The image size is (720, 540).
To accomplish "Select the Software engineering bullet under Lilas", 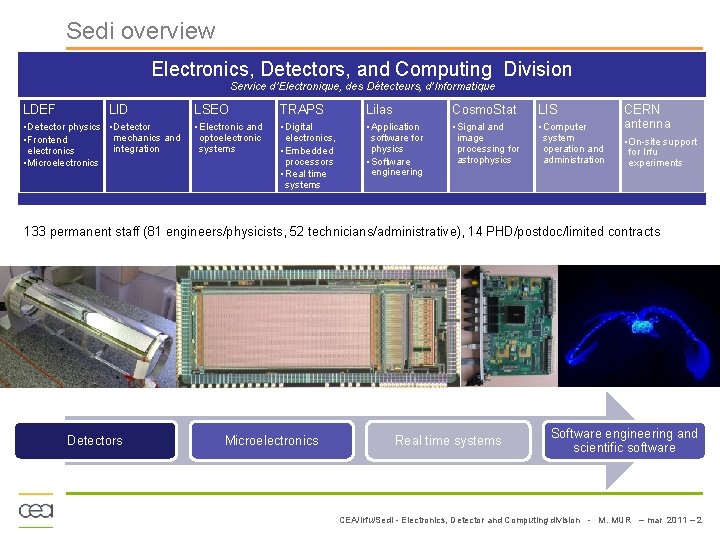I will coord(395,167).
